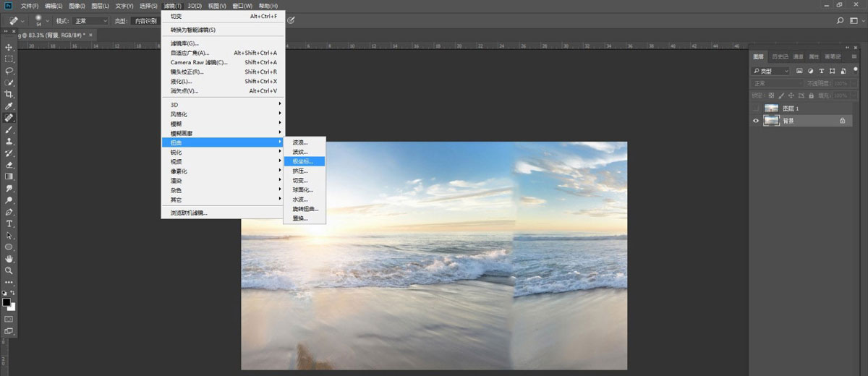Select the Dodge tool
Viewport: 868px width, 376px height.
[x=9, y=200]
